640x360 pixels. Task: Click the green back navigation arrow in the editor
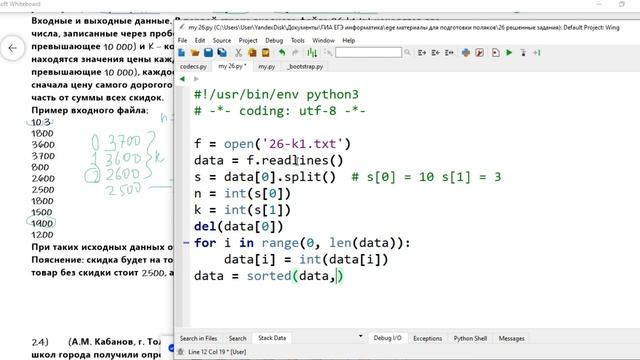click(x=182, y=79)
